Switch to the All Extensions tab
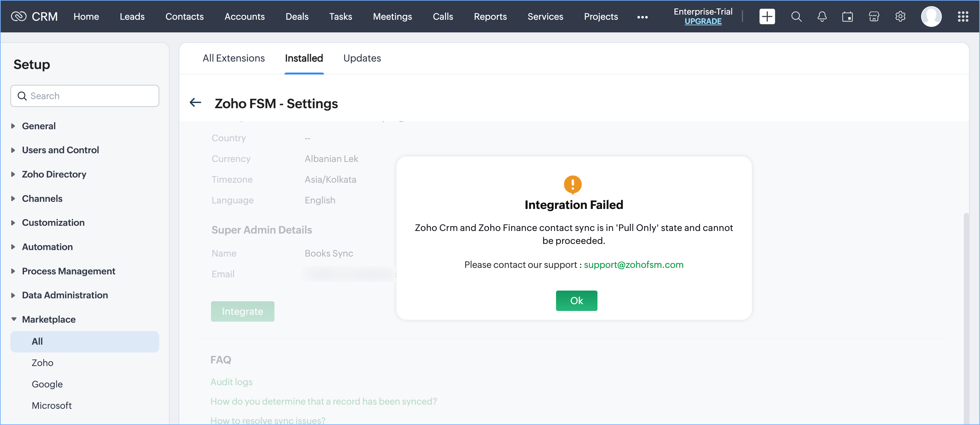 coord(233,58)
